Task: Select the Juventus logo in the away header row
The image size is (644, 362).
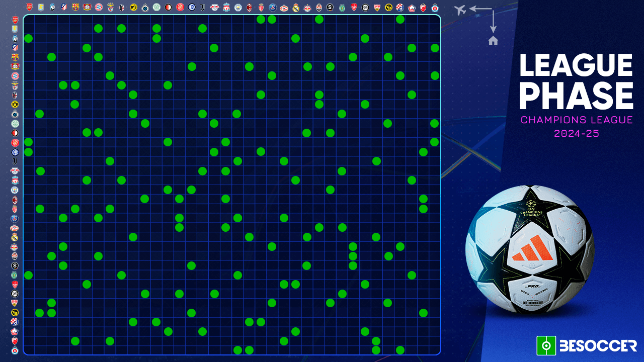Action: click(203, 8)
